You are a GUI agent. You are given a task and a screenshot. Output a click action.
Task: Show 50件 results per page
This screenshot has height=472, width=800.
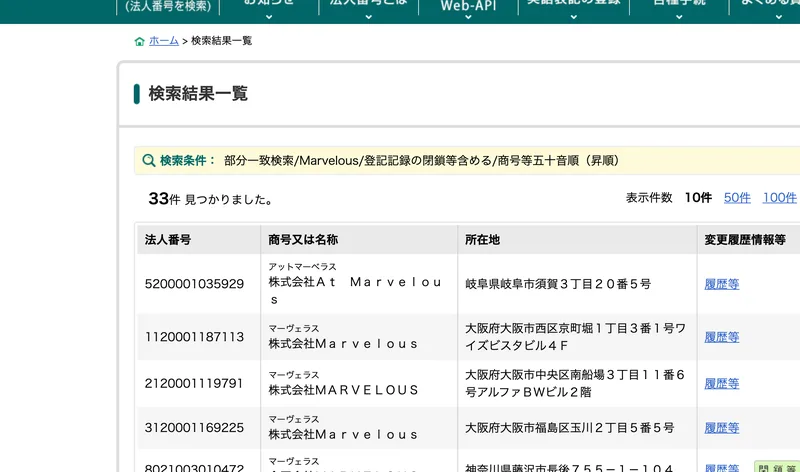pyautogui.click(x=737, y=198)
